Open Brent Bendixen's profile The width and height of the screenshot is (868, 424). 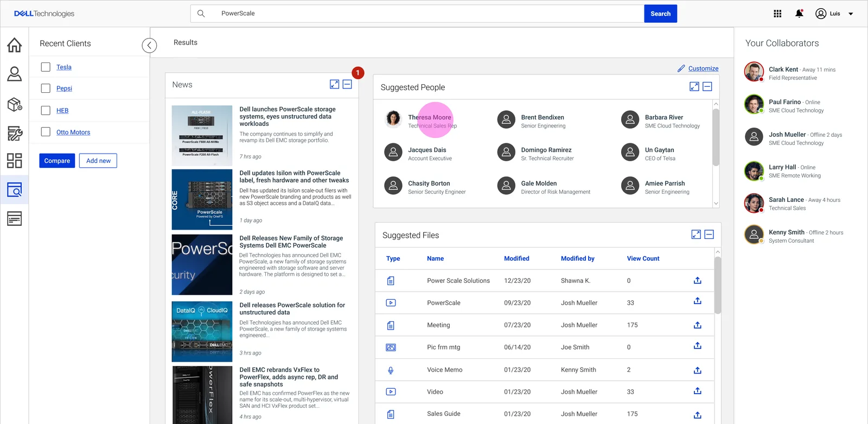point(532,121)
